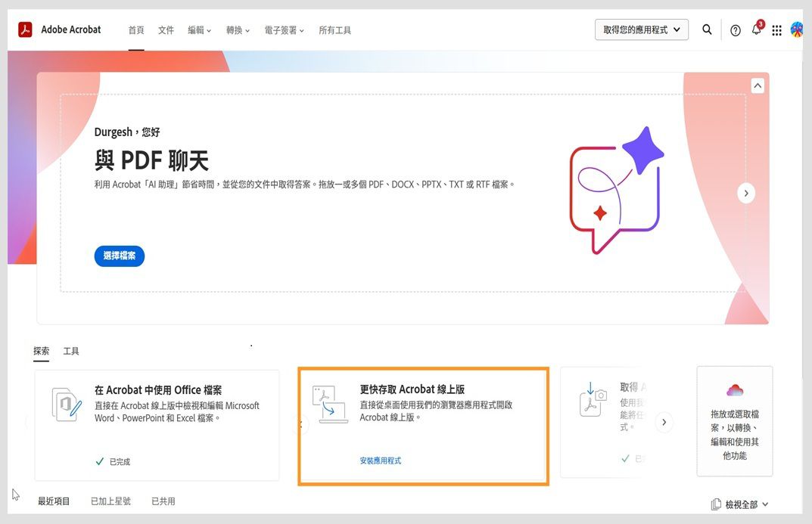Click the desktop download icon on 更快存取 card
The image size is (812, 524).
tap(329, 403)
